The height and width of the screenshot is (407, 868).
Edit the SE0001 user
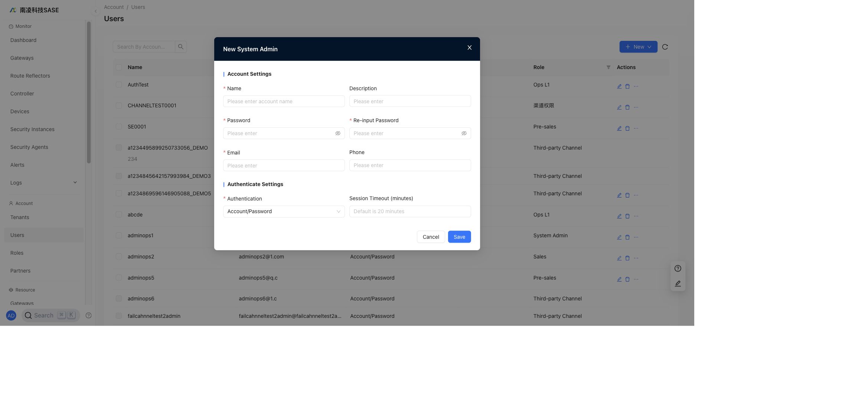[x=619, y=128]
